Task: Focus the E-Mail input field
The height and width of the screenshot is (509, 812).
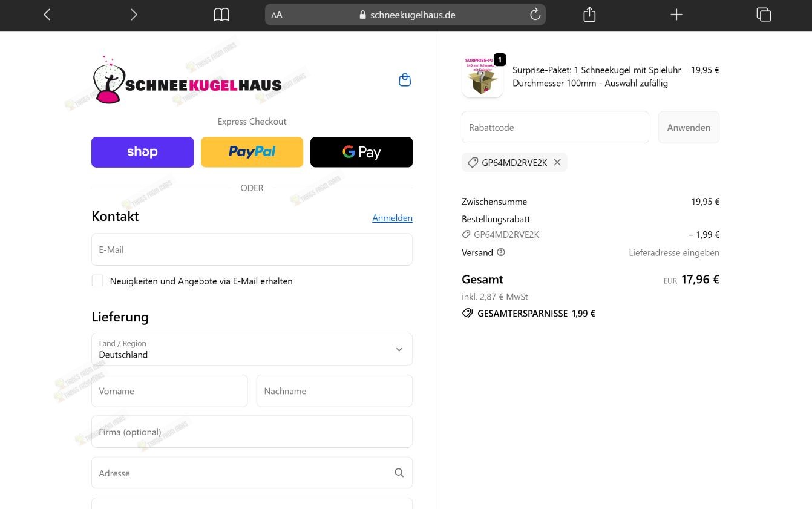Action: [252, 249]
